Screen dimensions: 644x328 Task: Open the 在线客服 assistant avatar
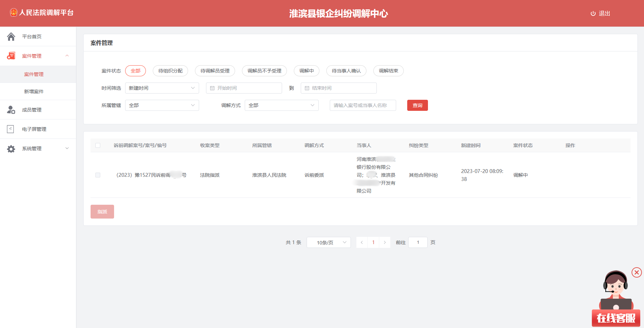click(616, 298)
